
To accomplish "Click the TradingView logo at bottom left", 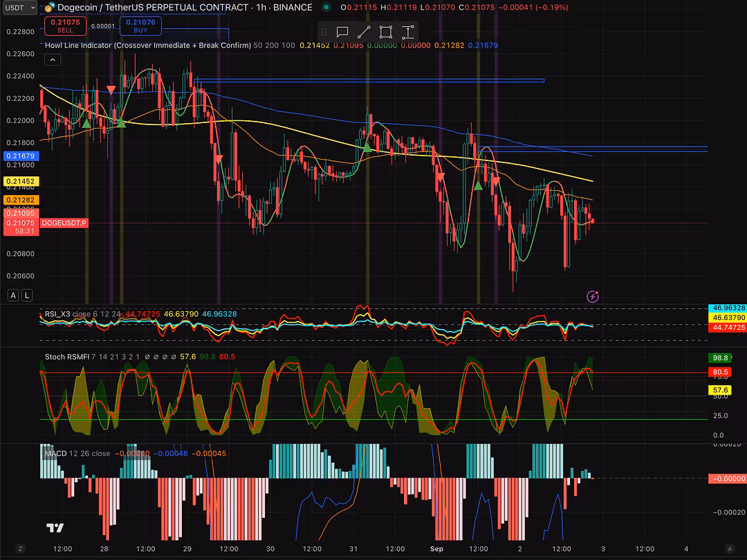I will click(55, 527).
